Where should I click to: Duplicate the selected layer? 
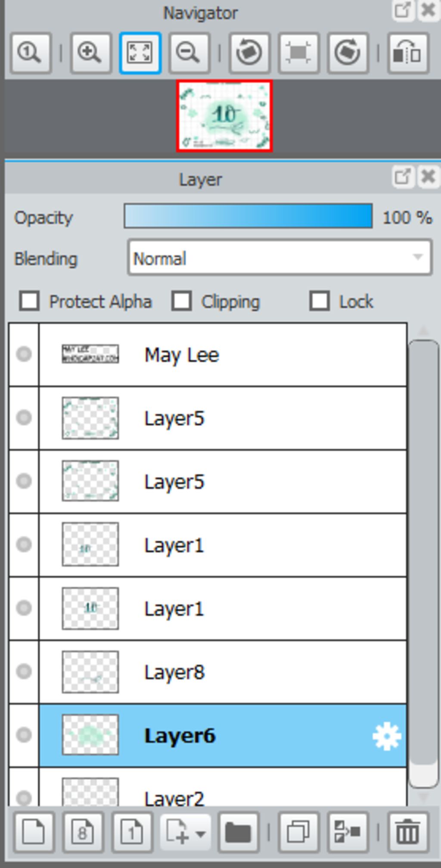(x=298, y=832)
